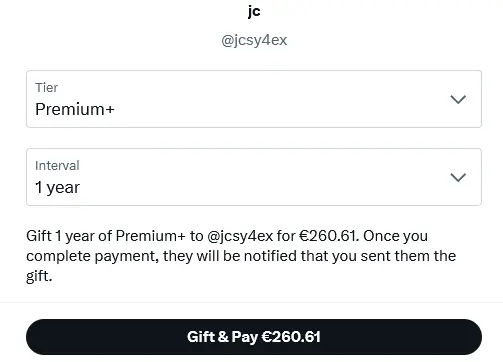
Task: Click the chevron arrow in the Tier field
Action: coord(458,99)
